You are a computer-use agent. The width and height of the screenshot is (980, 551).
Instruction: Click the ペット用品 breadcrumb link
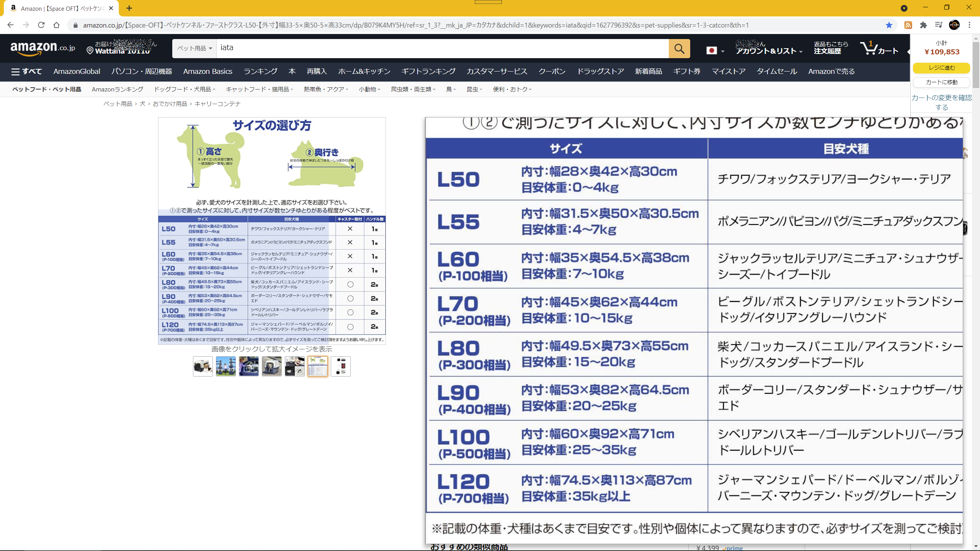(x=118, y=104)
